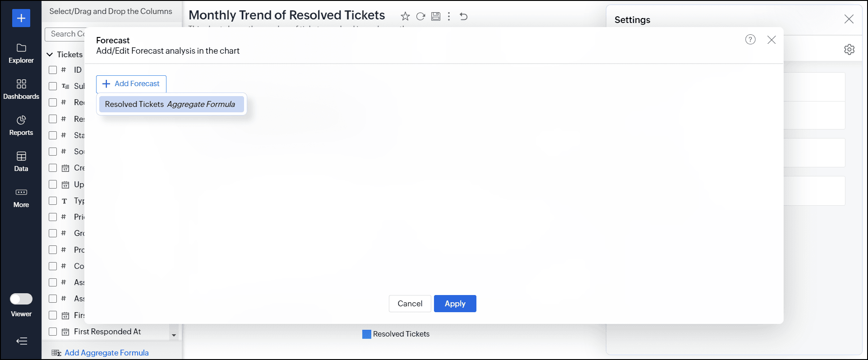868x360 pixels.
Task: Check the ID column checkbox
Action: (x=53, y=70)
